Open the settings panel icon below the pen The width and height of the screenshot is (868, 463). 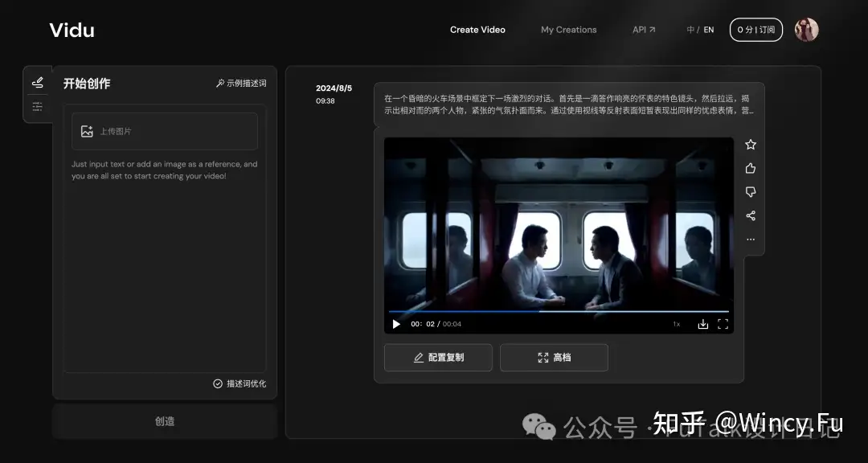pyautogui.click(x=37, y=106)
